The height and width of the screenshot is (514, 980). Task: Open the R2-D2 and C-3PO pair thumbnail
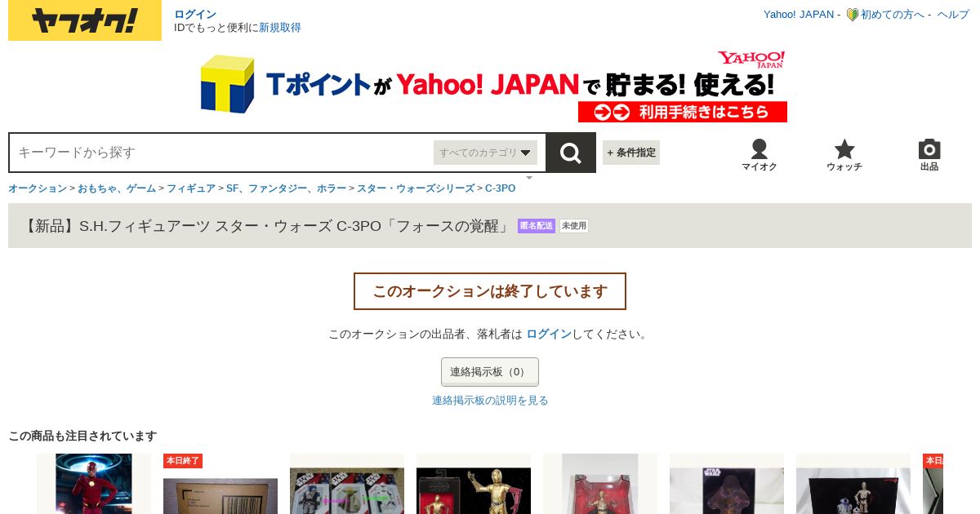tap(853, 484)
